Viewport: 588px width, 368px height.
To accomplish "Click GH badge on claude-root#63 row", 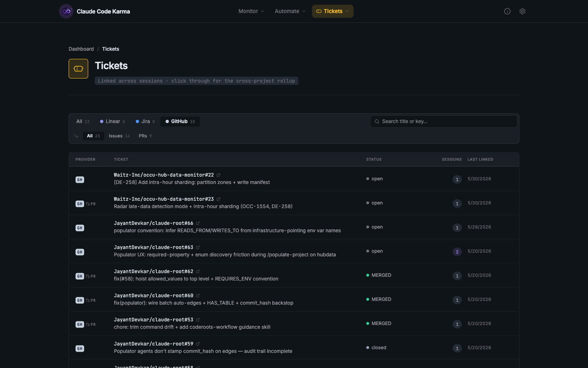I will coord(80,252).
